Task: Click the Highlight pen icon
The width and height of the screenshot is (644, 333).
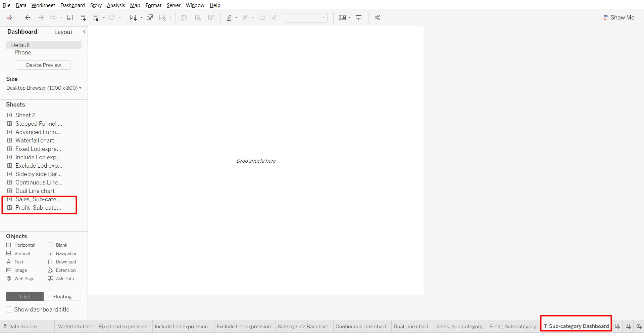Action: (x=229, y=17)
